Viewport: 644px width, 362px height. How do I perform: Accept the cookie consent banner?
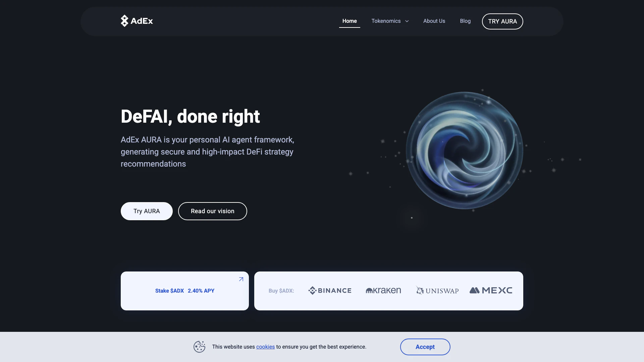coord(425,347)
